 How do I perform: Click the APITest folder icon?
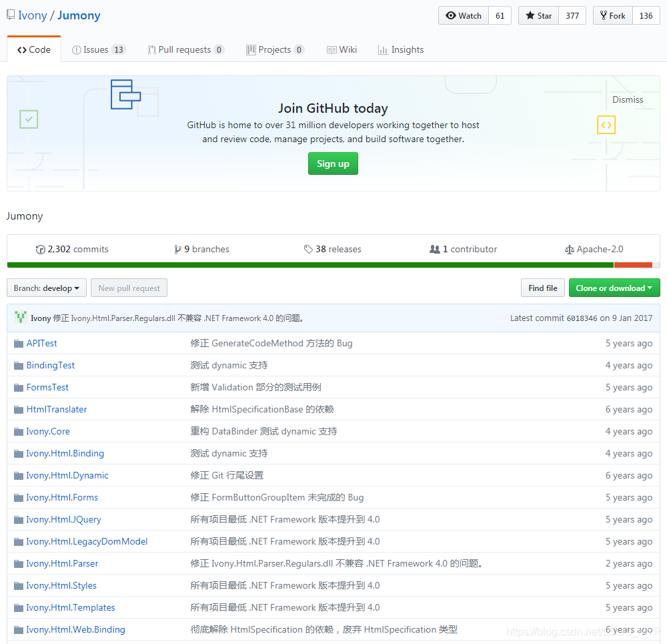pos(18,344)
